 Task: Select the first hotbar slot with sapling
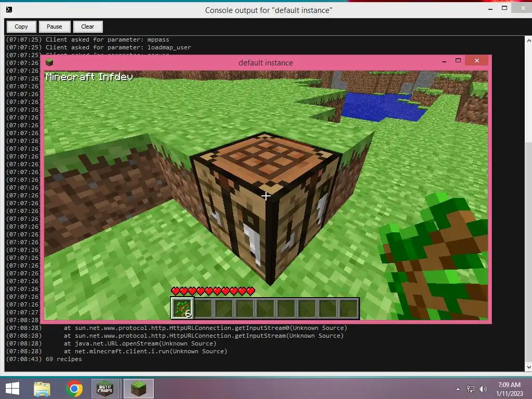click(182, 309)
